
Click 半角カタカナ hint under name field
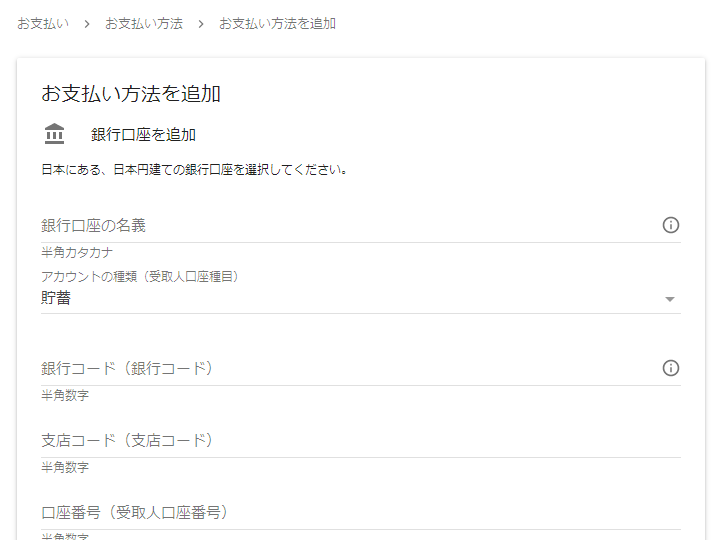[77, 252]
